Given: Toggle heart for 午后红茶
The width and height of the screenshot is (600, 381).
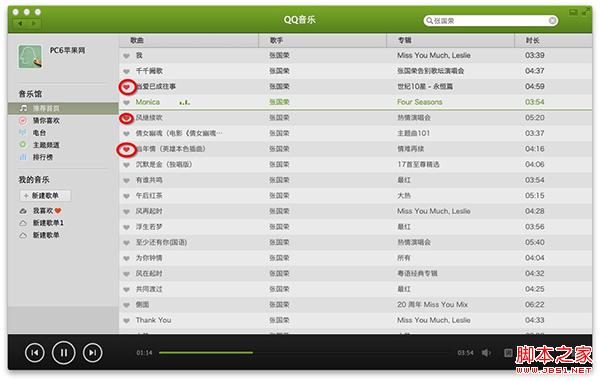Looking at the screenshot, I should [126, 196].
